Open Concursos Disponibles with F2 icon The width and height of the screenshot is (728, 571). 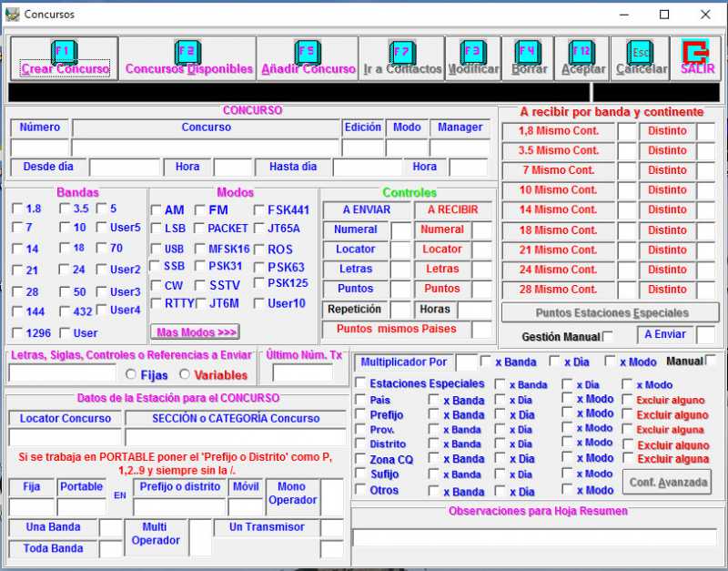187,50
